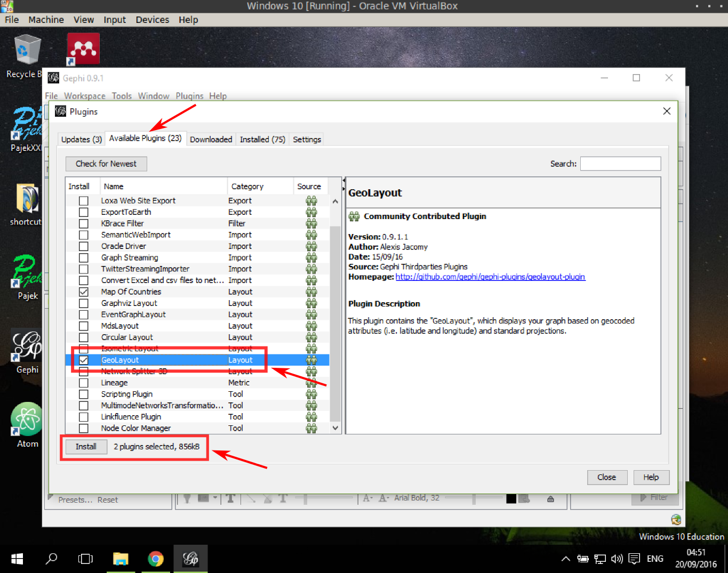Check the Scripting Plugin checkbox
The height and width of the screenshot is (573, 728).
pos(84,394)
